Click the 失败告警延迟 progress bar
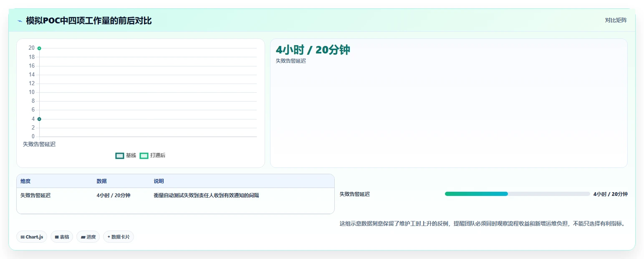 [517, 194]
